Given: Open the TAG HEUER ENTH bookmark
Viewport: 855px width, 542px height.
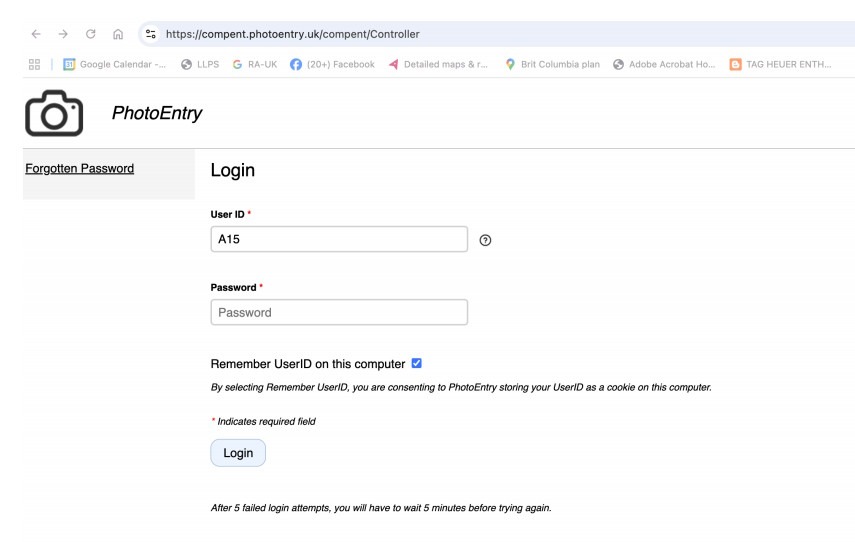Looking at the screenshot, I should [781, 64].
